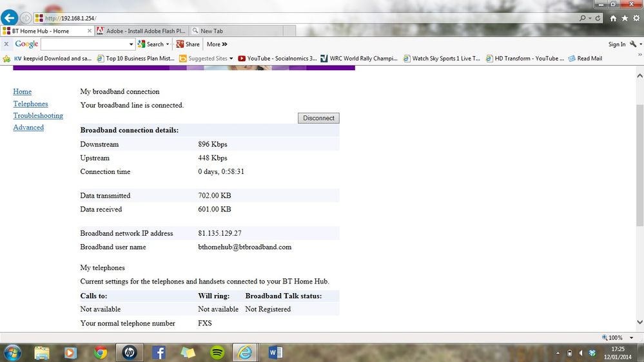Open Advanced navigation link
Screen dimensions: 644x362
[28, 128]
